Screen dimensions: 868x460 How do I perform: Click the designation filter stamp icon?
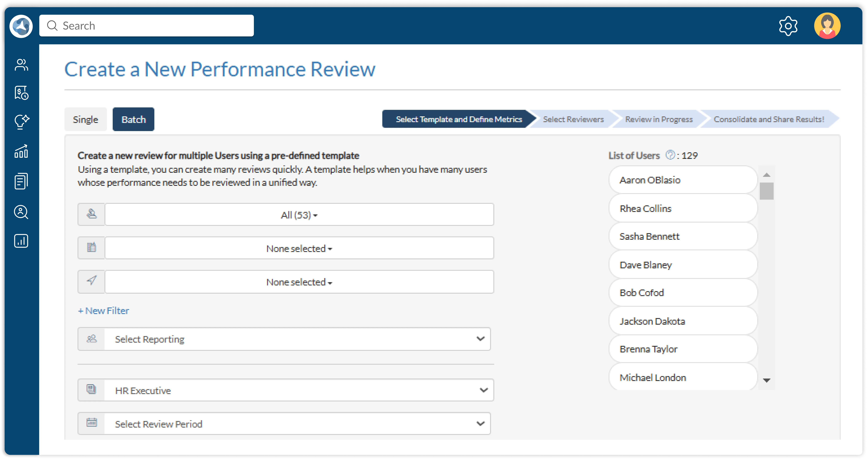[x=91, y=214]
